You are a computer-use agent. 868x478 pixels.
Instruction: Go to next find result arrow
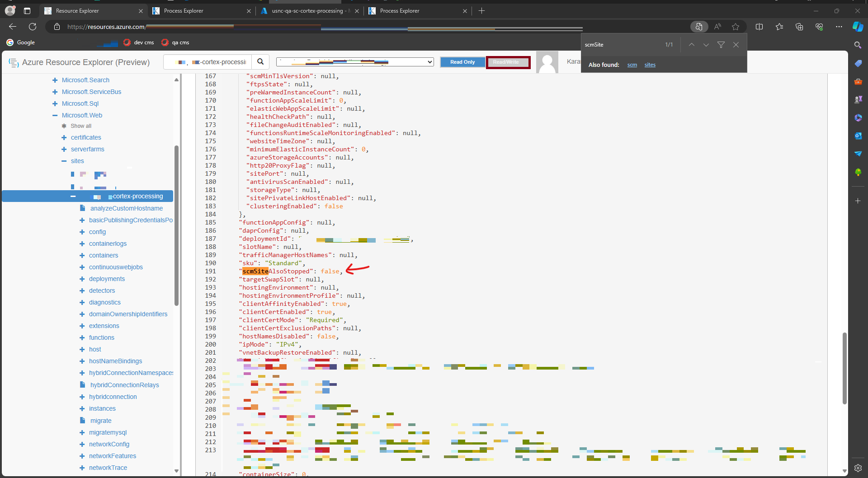[x=706, y=45]
